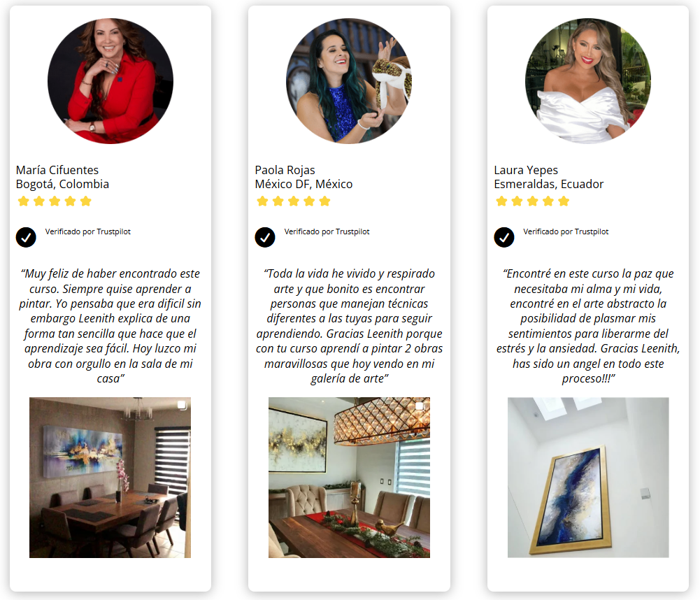Click the verified checkmark under Paola Rojas
This screenshot has height=600, width=700.
[x=265, y=237]
